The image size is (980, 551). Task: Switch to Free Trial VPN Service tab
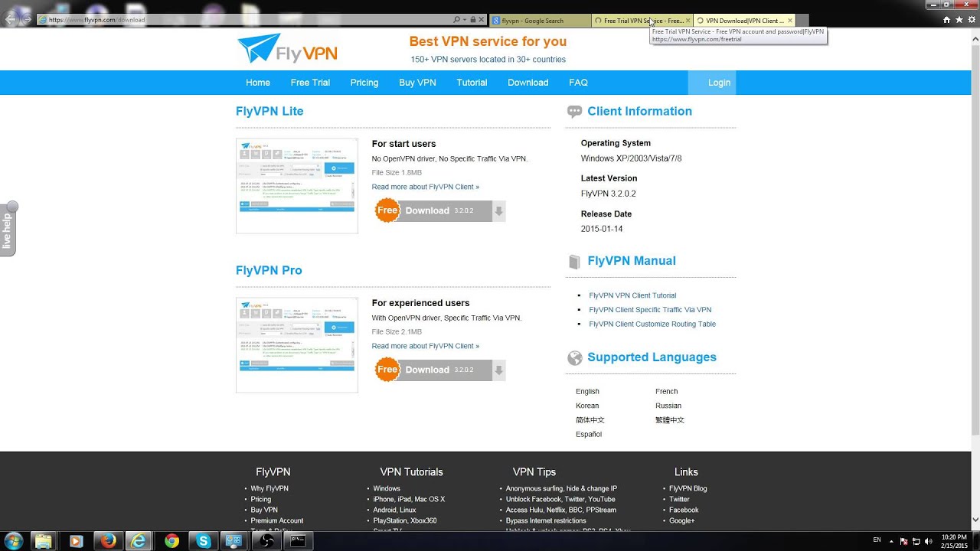pyautogui.click(x=642, y=21)
